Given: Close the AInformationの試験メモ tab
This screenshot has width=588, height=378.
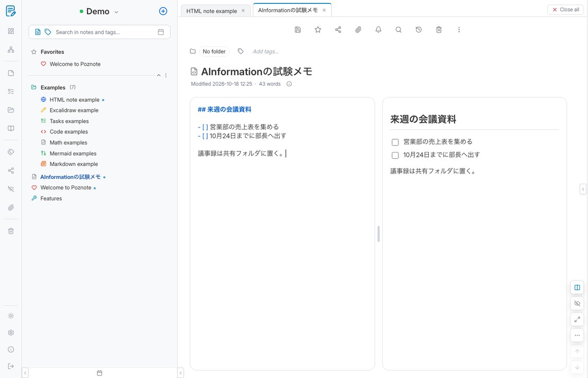Looking at the screenshot, I should click(324, 10).
